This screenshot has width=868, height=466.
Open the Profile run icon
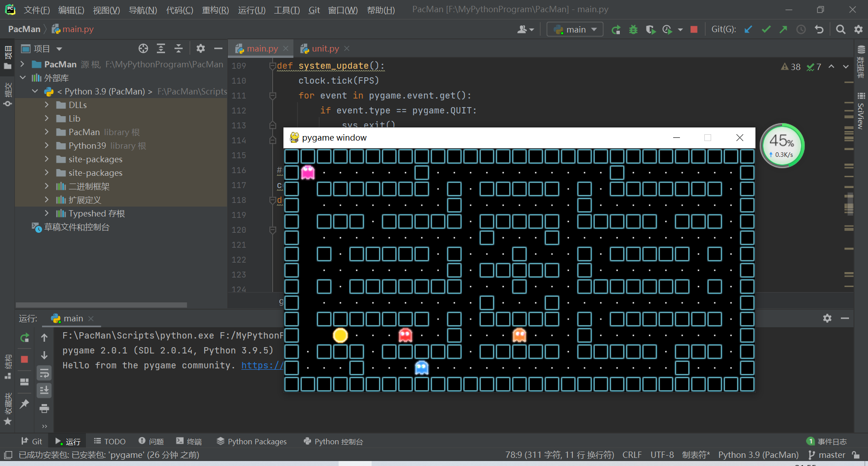click(667, 30)
